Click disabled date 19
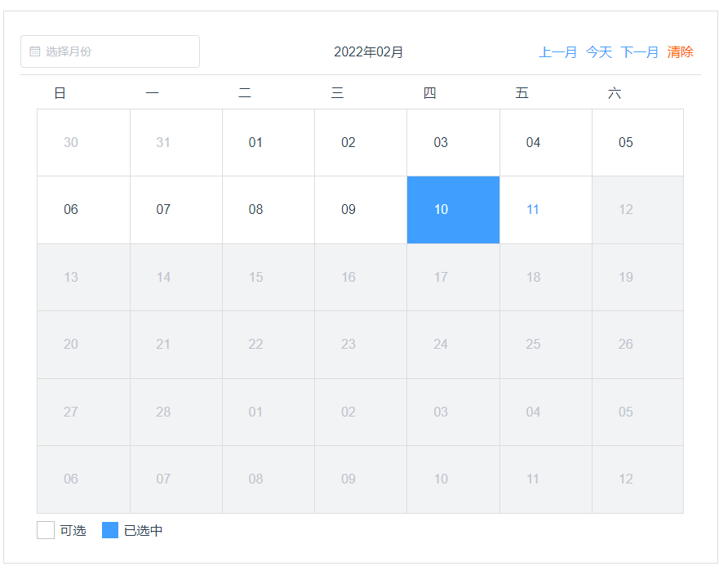This screenshot has height=584, width=728. tap(638, 278)
